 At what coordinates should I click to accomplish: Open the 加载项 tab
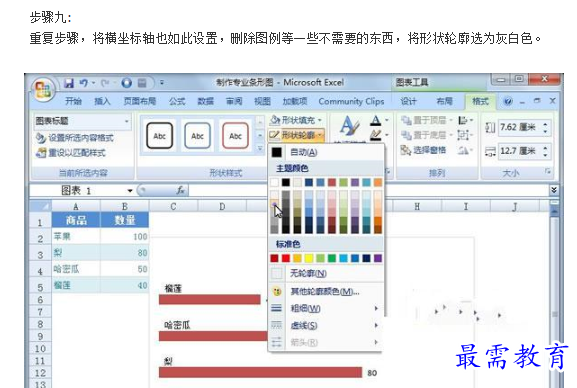click(295, 101)
